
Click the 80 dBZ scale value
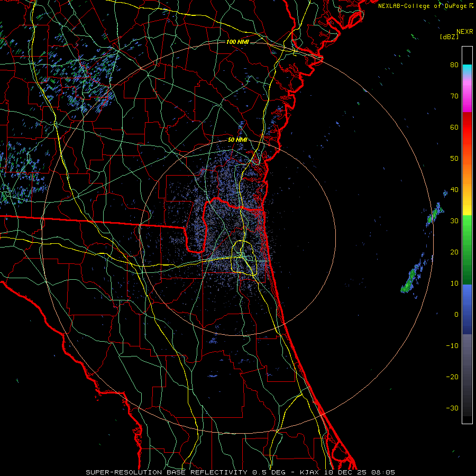(454, 65)
